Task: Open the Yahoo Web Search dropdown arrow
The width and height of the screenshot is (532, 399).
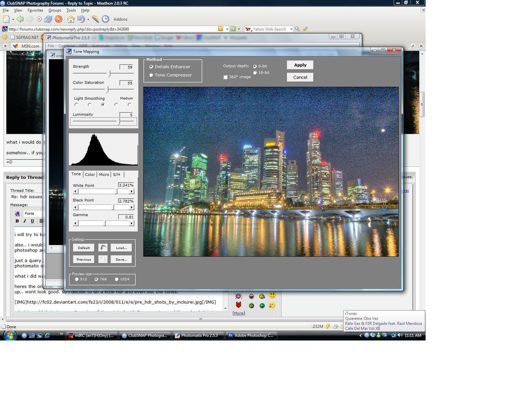Action: [291, 29]
